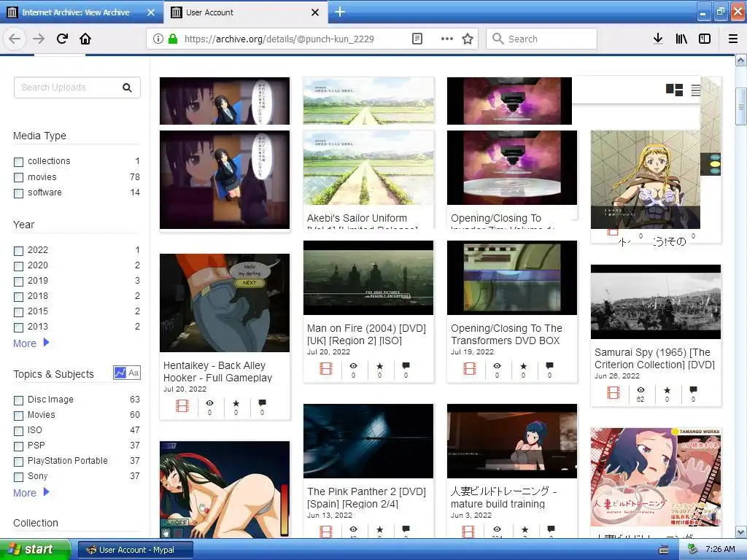Check the Disc Image topic filter
Image resolution: width=747 pixels, height=560 pixels.
[x=18, y=400]
